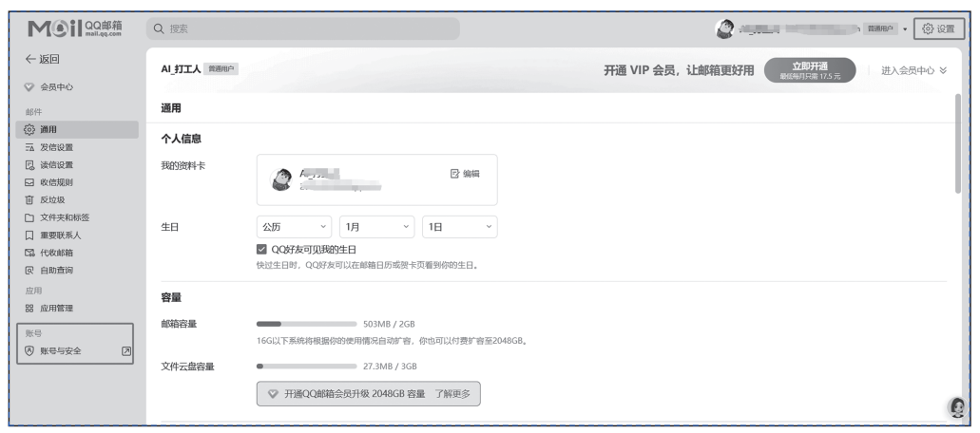Screen dimensions: 980x433
Task: Click the edit pencil icon on profile card
Action: point(455,174)
